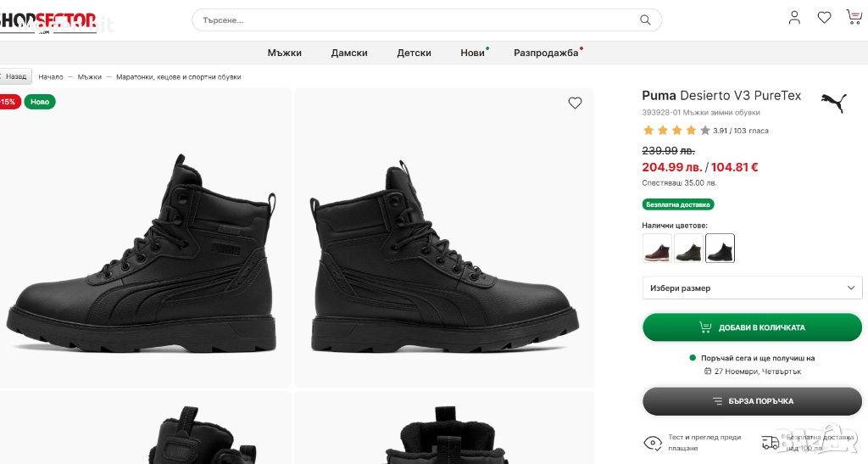Click the "Бърза поръчка" button
The height and width of the screenshot is (464, 868).
(752, 401)
